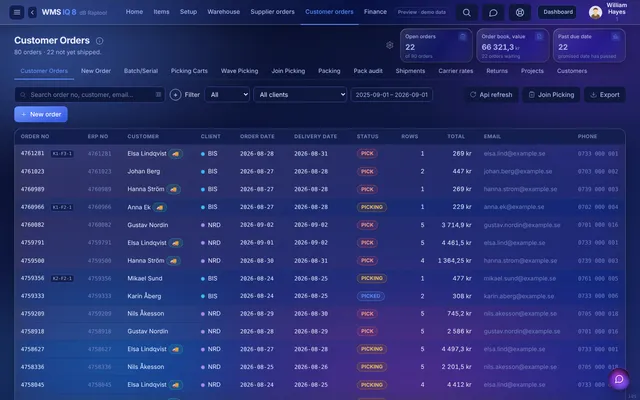Open the All status dropdown
640x400 pixels.
(227, 95)
